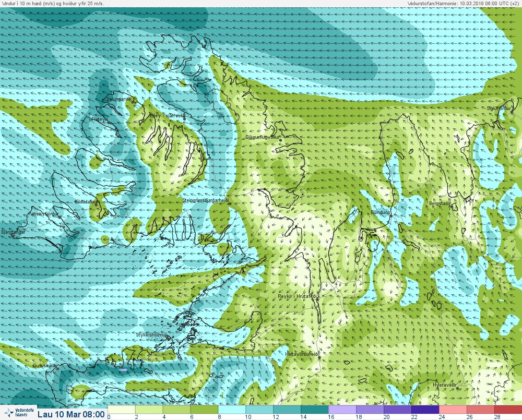The image size is (522, 420).
Task: Click the 20–22 m/s violet legend swatch
Action: point(397,410)
